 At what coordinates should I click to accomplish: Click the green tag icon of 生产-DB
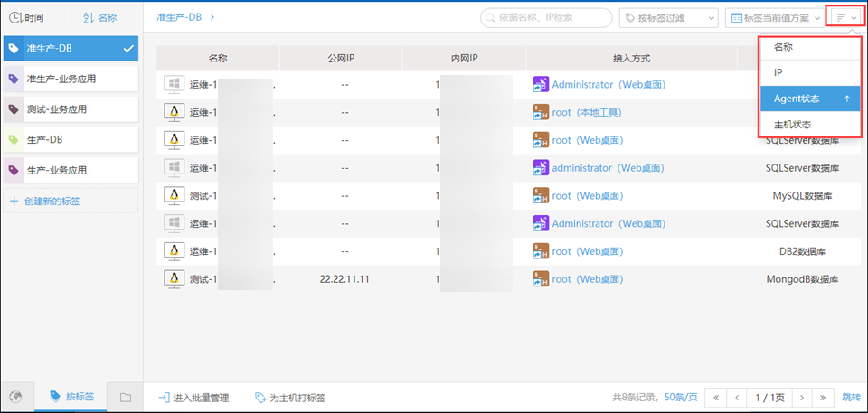tap(14, 140)
